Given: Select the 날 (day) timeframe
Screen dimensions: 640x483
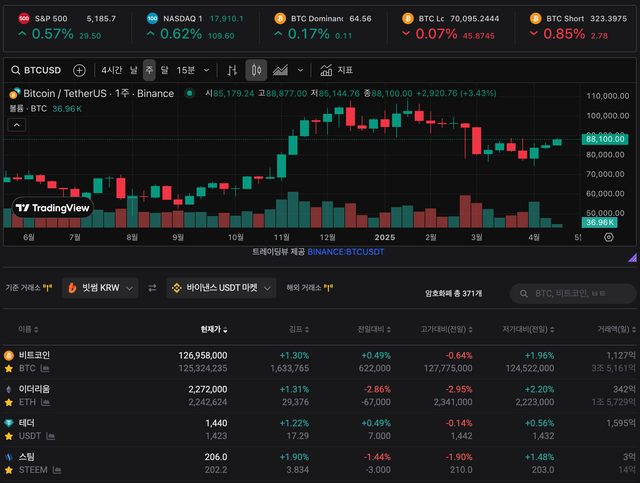Looking at the screenshot, I should click(x=134, y=70).
